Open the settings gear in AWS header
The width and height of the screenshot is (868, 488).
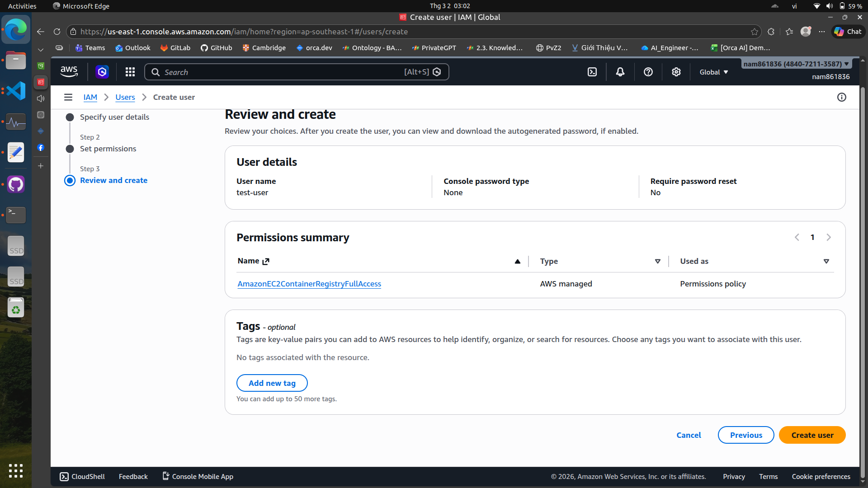(x=676, y=72)
